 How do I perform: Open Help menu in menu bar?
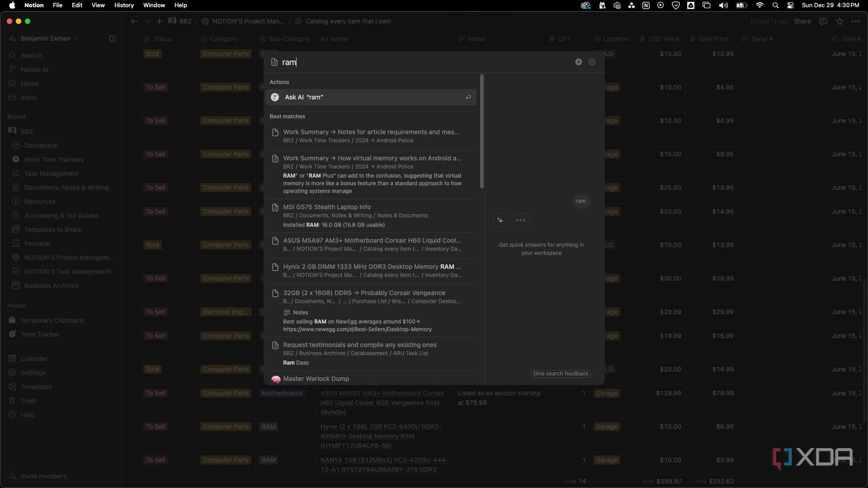(181, 5)
